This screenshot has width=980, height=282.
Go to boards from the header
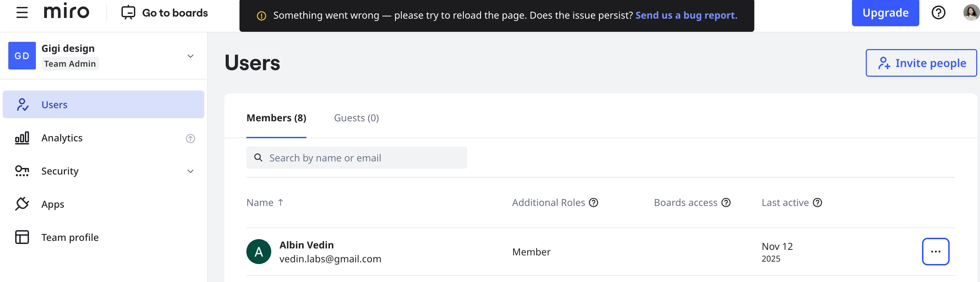click(165, 12)
